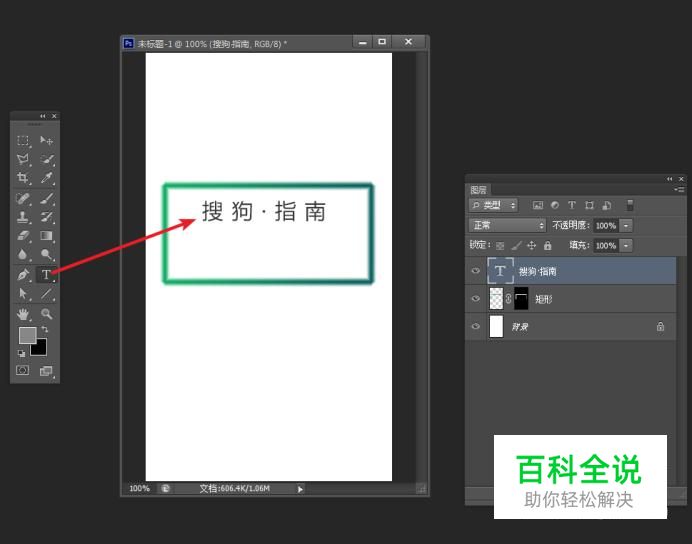Viewport: 692px width, 544px height.
Task: Select the 矩形 layer thumbnail
Action: pyautogui.click(x=496, y=299)
